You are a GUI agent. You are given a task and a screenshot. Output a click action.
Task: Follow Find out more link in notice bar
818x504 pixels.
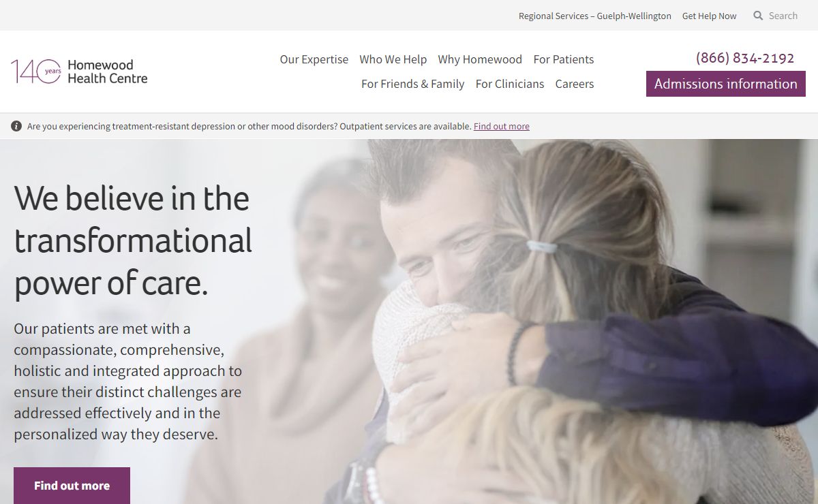[x=502, y=126]
